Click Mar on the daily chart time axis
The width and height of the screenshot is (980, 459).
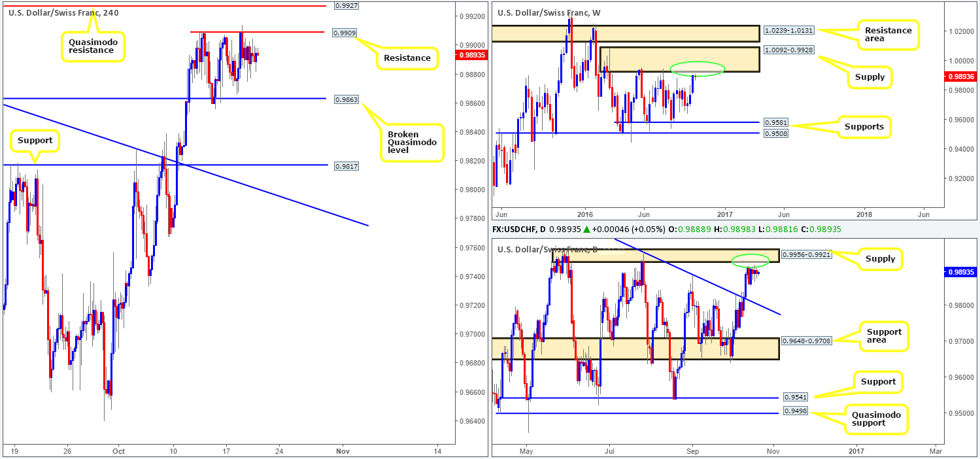tap(936, 451)
